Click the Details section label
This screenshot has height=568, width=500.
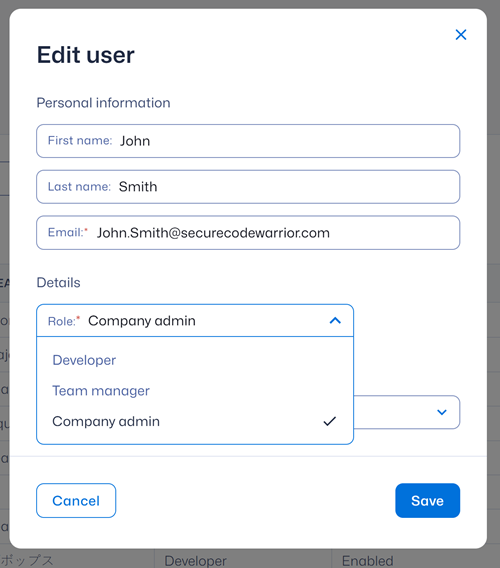58,283
